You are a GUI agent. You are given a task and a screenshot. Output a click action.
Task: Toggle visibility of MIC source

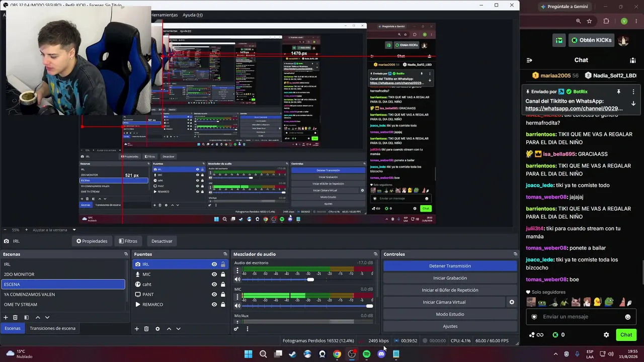(x=214, y=275)
